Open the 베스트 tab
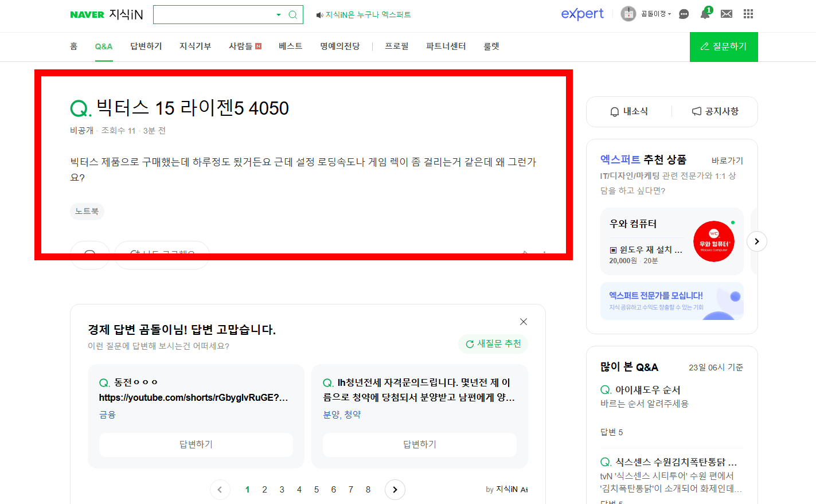This screenshot has height=504, width=816. 291,46
